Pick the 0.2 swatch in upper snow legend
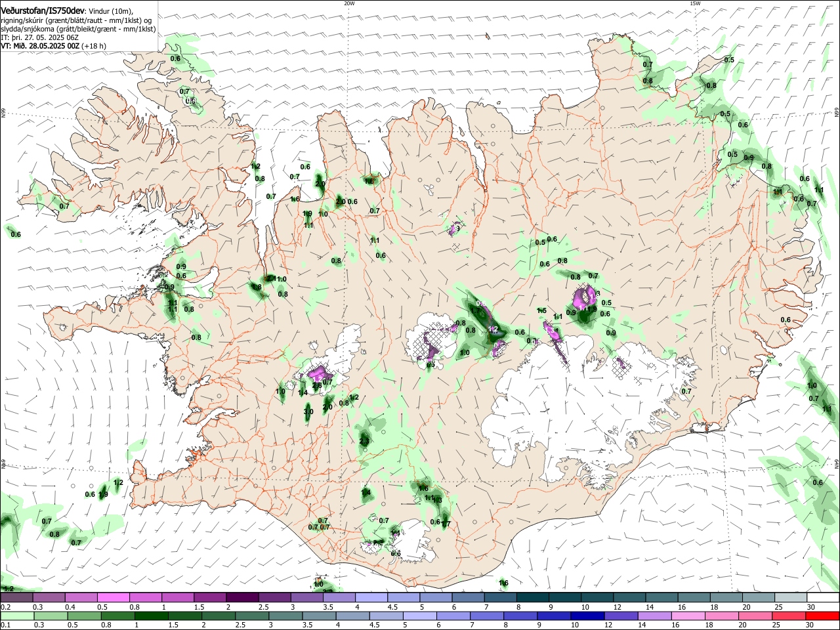 coord(16,598)
